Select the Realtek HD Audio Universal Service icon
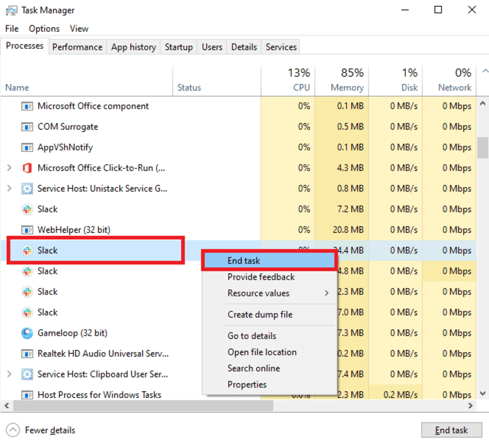489x448 pixels. tap(27, 354)
